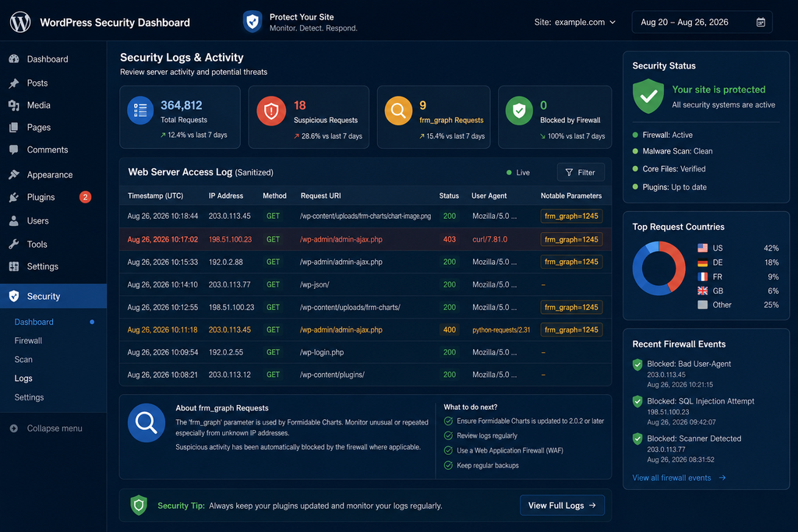This screenshot has height=532, width=798.
Task: Click the Collapse menu arrow icon
Action: [x=14, y=428]
